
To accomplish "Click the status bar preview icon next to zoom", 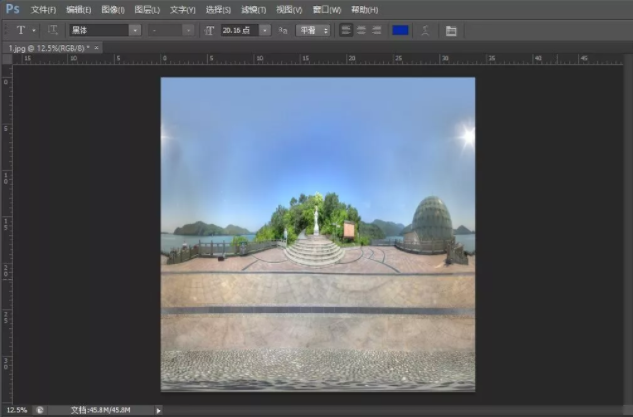I will (40, 410).
